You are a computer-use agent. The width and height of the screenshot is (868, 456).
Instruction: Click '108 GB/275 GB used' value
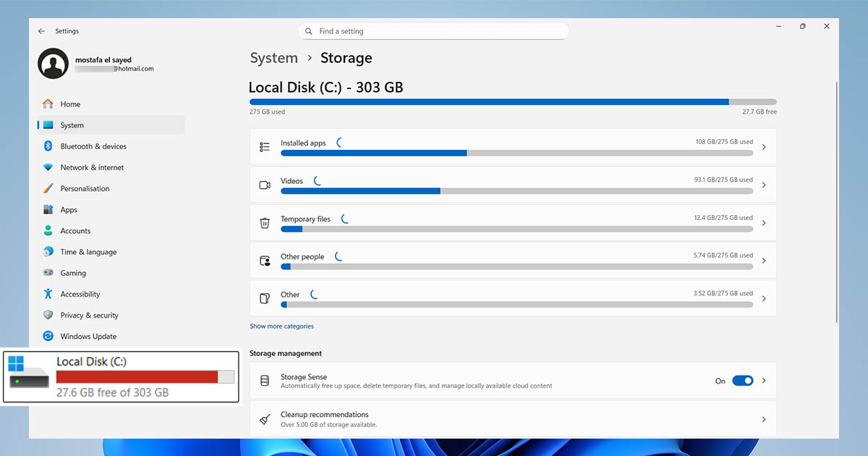(x=724, y=142)
